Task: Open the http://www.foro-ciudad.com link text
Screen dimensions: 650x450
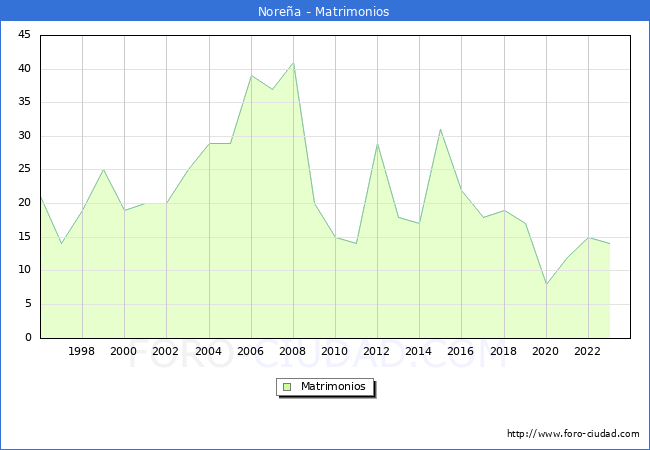Action: [573, 434]
